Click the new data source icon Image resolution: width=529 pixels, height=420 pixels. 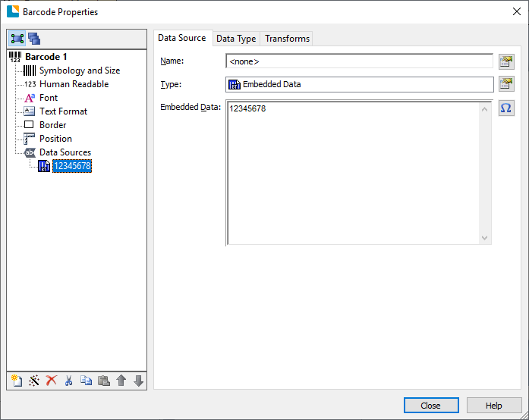point(17,381)
